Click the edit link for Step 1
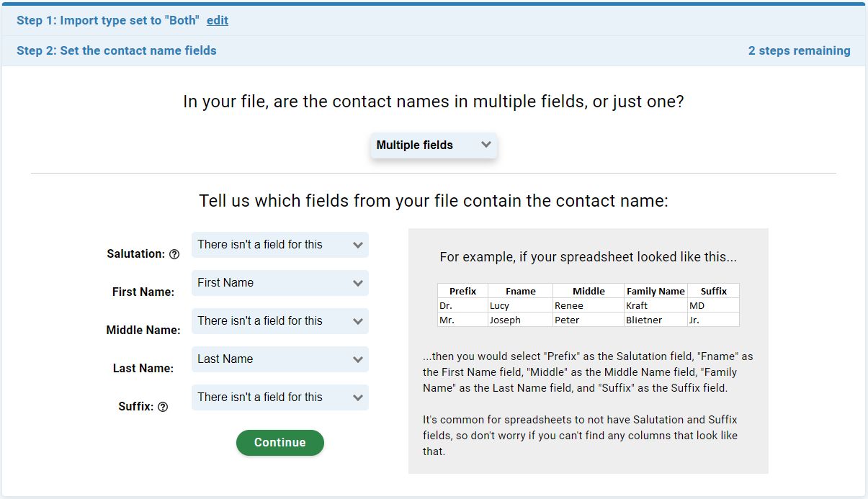Screen dimensions: 868x499 pos(218,20)
